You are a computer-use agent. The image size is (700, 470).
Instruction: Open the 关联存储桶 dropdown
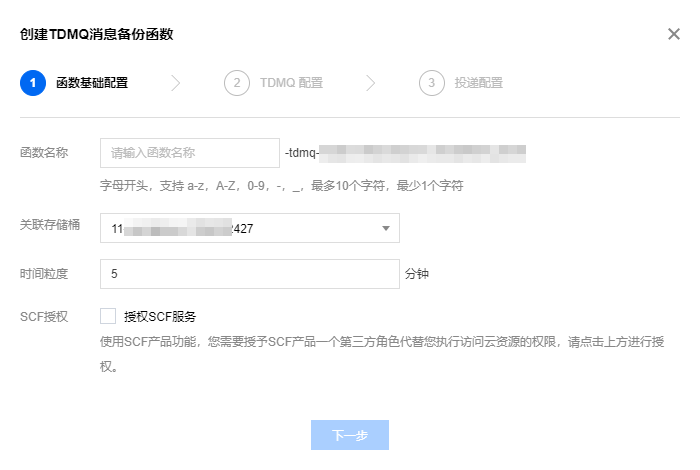[250, 228]
